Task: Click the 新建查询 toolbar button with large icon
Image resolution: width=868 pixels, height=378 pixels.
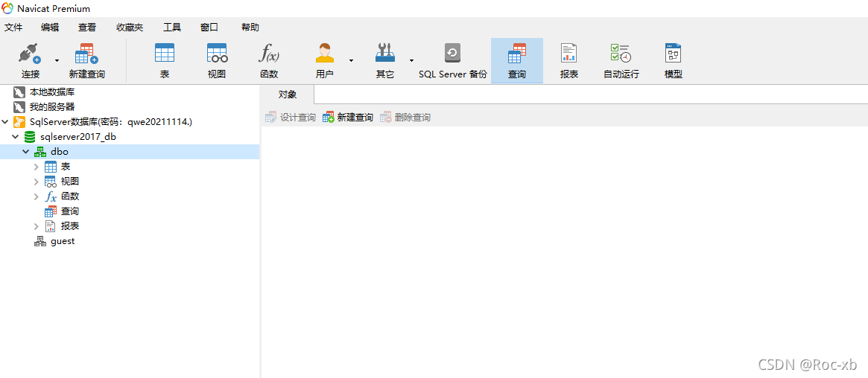Action: tap(87, 61)
